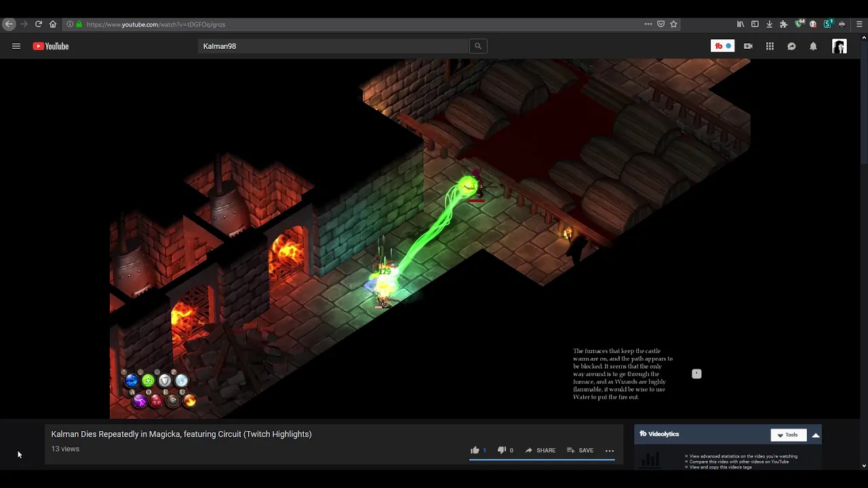The height and width of the screenshot is (488, 868).
Task: Click the phone extension with 64 badge
Action: (799, 24)
